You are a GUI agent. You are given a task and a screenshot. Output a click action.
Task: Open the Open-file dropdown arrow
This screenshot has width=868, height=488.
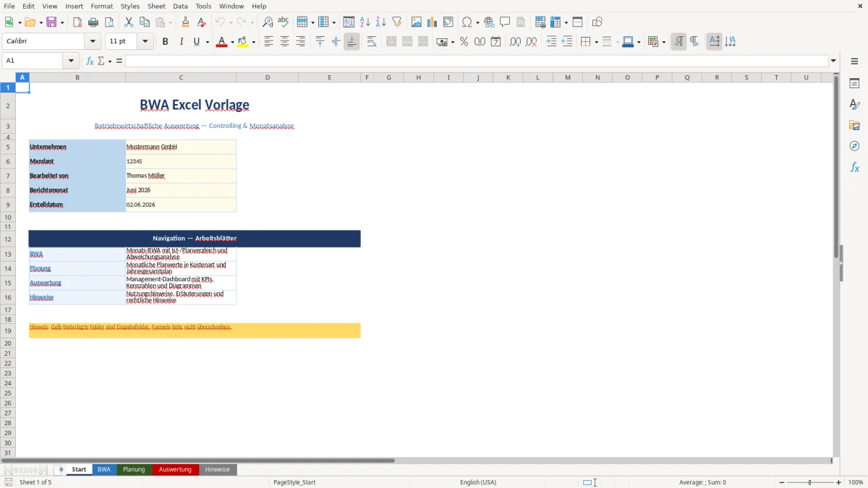[x=41, y=22]
